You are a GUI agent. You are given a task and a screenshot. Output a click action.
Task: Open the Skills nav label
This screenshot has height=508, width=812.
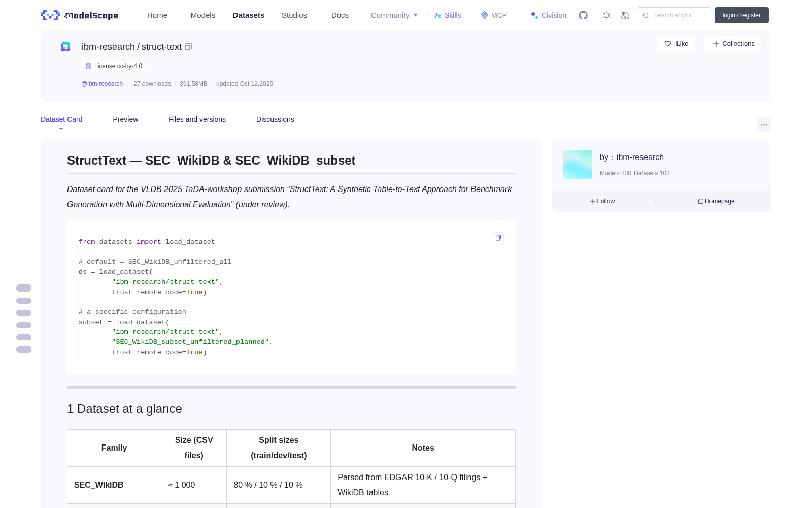coord(453,15)
